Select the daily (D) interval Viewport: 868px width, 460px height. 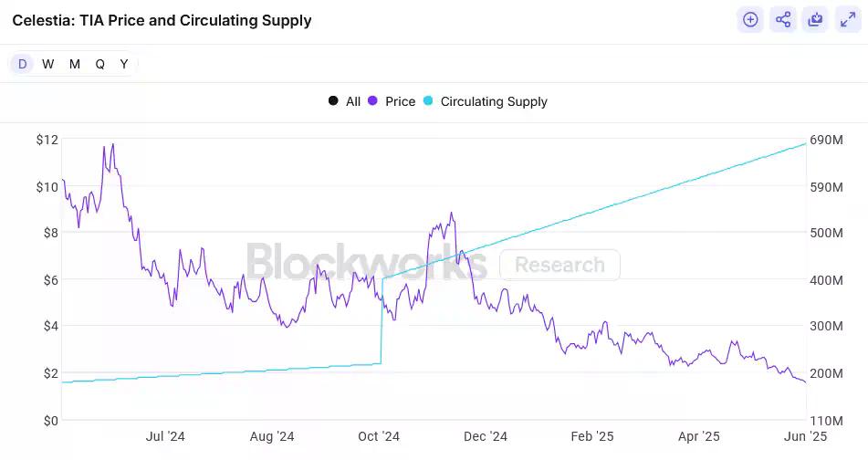(23, 64)
